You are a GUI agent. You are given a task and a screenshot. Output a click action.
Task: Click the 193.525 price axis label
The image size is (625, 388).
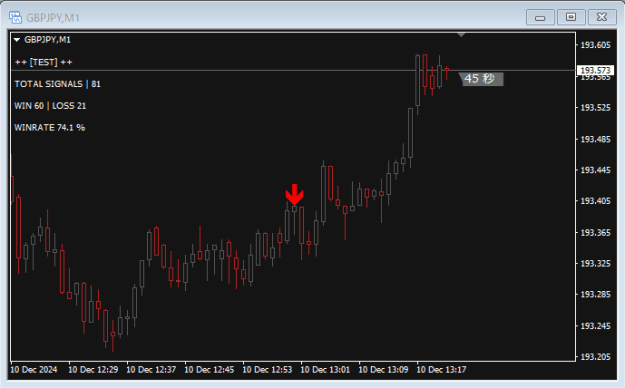click(x=595, y=108)
